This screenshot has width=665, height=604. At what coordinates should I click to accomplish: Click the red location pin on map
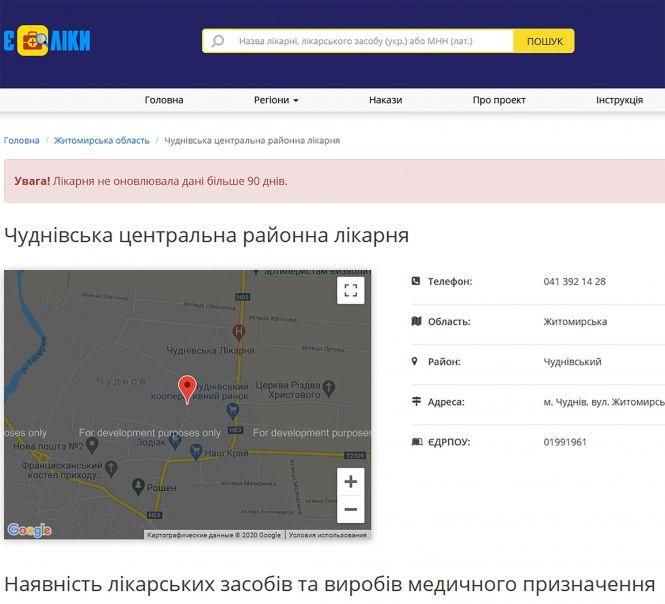pyautogui.click(x=187, y=389)
